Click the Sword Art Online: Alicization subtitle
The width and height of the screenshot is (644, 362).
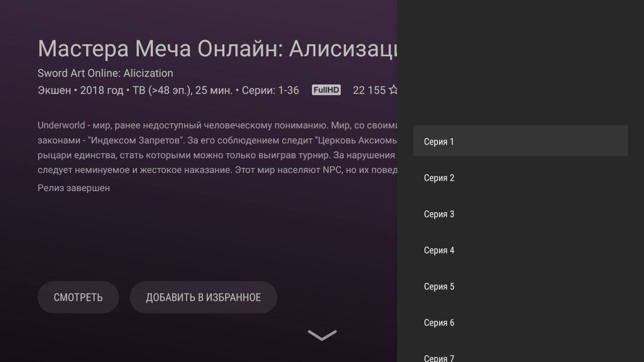point(105,73)
